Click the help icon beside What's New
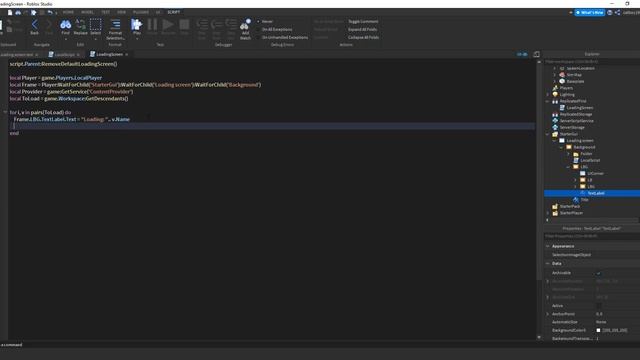The height and width of the screenshot is (360, 640). (x=610, y=13)
